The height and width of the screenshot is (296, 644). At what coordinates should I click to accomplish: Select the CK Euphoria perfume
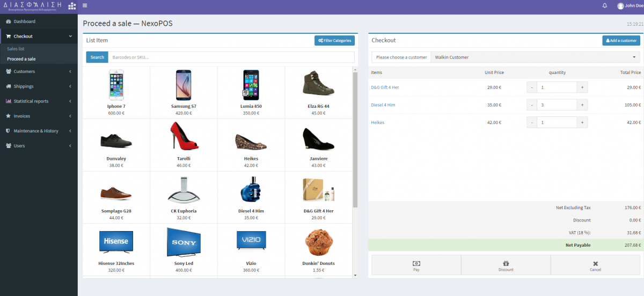pyautogui.click(x=184, y=189)
